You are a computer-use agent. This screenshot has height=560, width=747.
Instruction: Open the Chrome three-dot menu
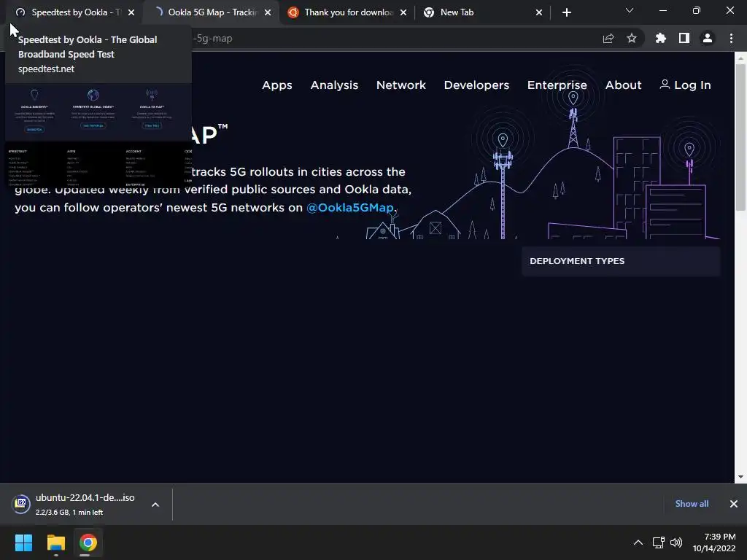click(x=731, y=38)
